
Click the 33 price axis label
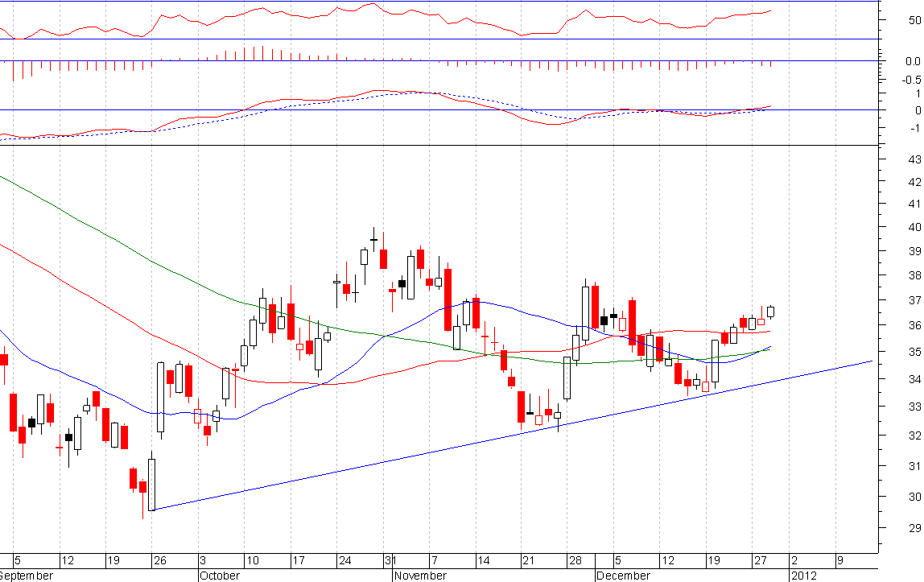[x=914, y=407]
